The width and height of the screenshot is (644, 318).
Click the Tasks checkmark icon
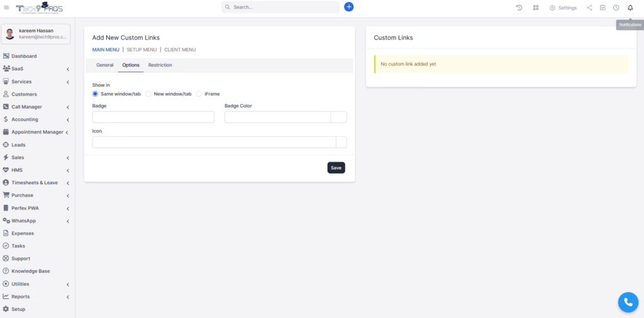(6, 246)
